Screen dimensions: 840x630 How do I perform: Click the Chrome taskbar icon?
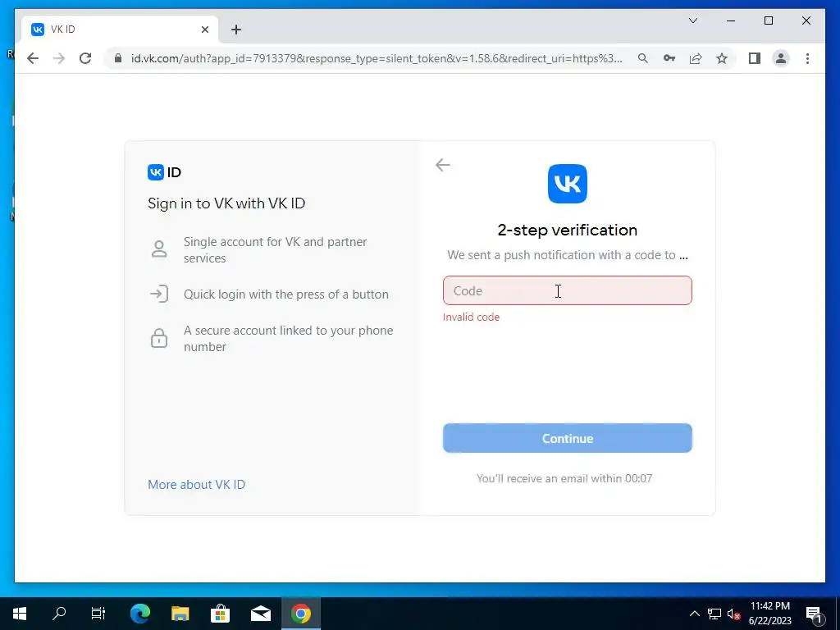click(300, 614)
